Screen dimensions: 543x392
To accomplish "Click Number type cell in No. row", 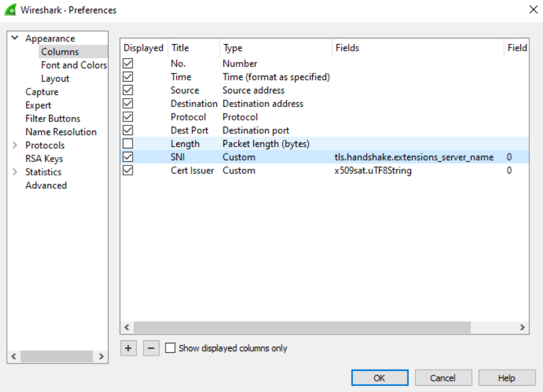I will tap(240, 63).
